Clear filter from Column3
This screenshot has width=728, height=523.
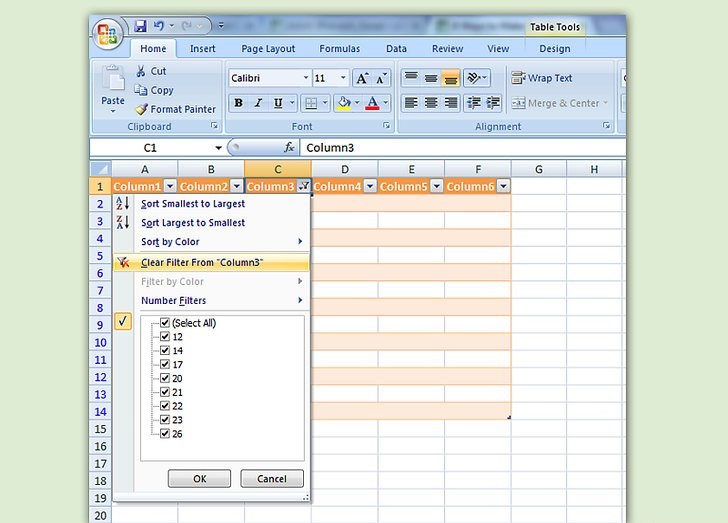pyautogui.click(x=212, y=262)
